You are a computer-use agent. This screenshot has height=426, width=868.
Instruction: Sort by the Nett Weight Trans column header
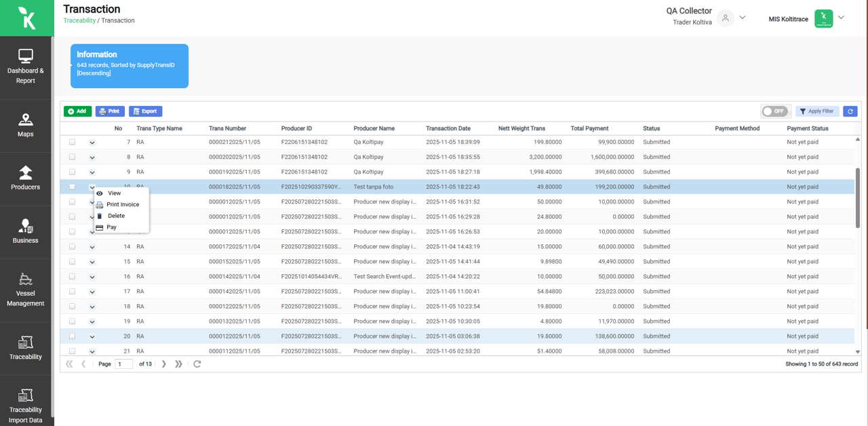coord(521,128)
